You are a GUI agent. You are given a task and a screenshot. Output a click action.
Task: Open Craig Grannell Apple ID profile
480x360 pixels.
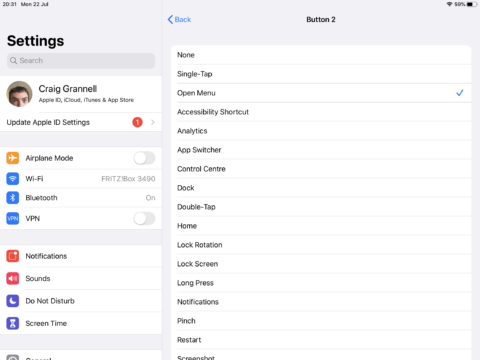click(81, 94)
